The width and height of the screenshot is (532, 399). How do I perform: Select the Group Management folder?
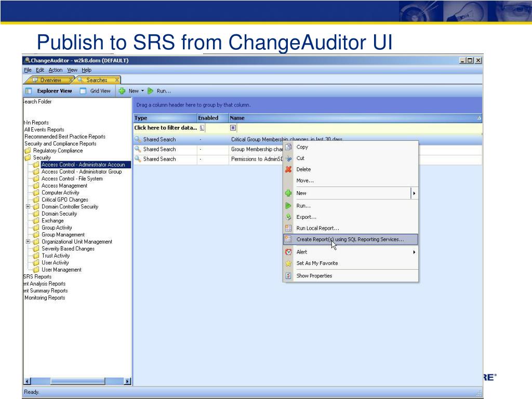point(63,234)
